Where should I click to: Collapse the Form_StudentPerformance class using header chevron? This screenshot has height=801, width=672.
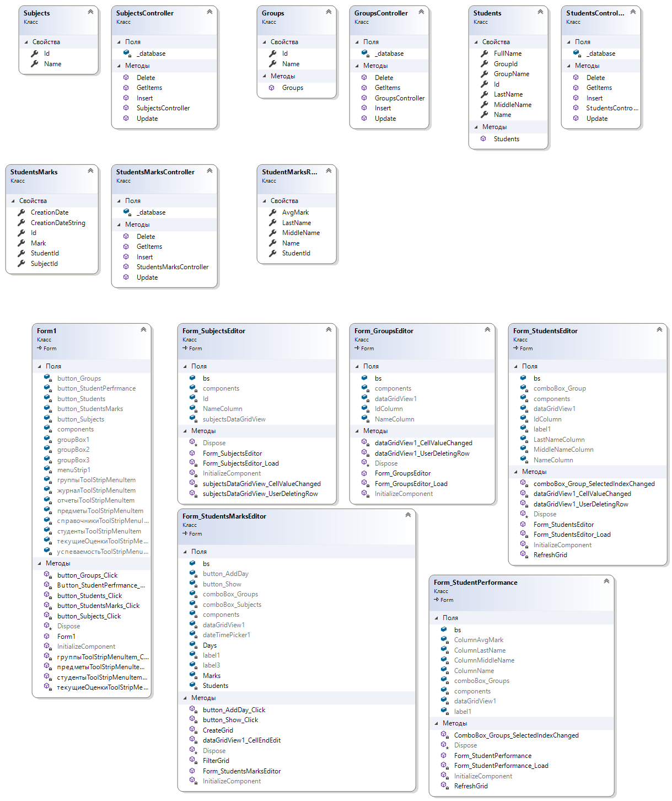pyautogui.click(x=606, y=581)
